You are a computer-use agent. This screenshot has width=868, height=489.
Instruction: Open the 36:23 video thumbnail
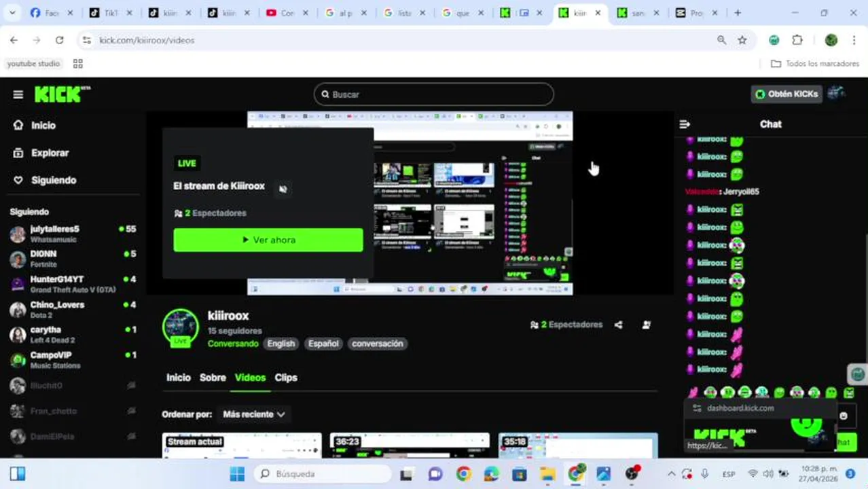coord(410,446)
